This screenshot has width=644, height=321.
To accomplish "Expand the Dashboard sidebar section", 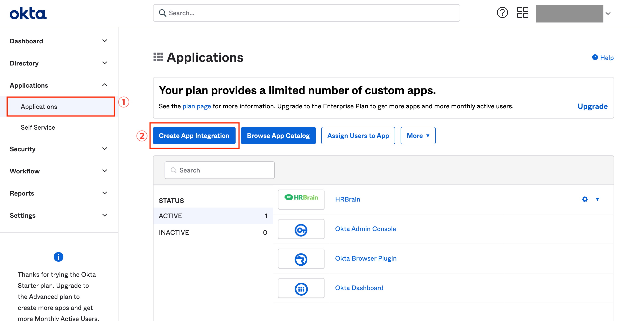I will 105,41.
